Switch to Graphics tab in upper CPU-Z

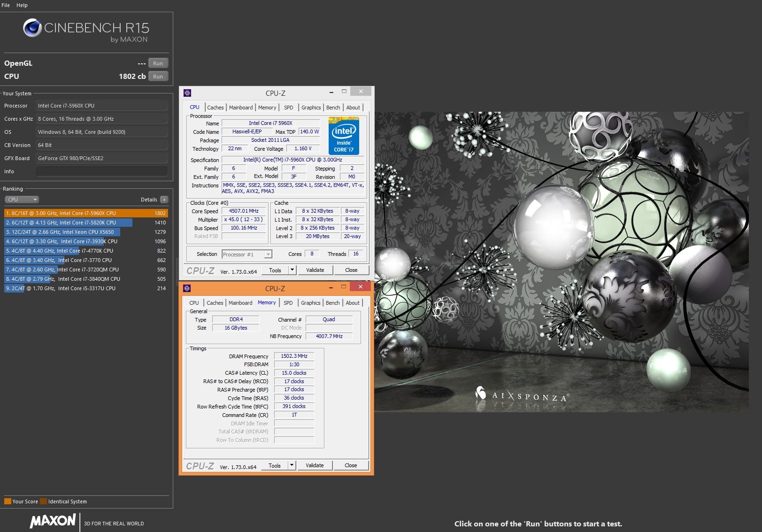tap(311, 108)
